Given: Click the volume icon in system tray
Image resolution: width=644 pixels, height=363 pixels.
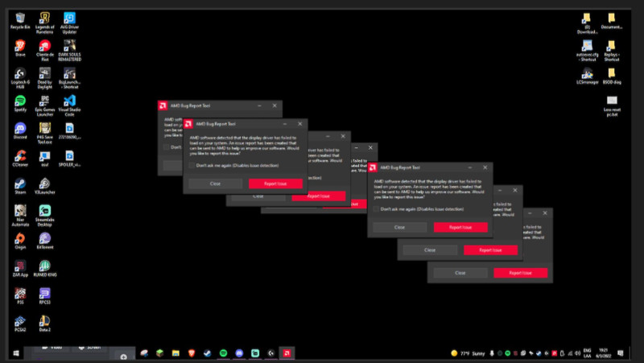Looking at the screenshot, I should (577, 353).
